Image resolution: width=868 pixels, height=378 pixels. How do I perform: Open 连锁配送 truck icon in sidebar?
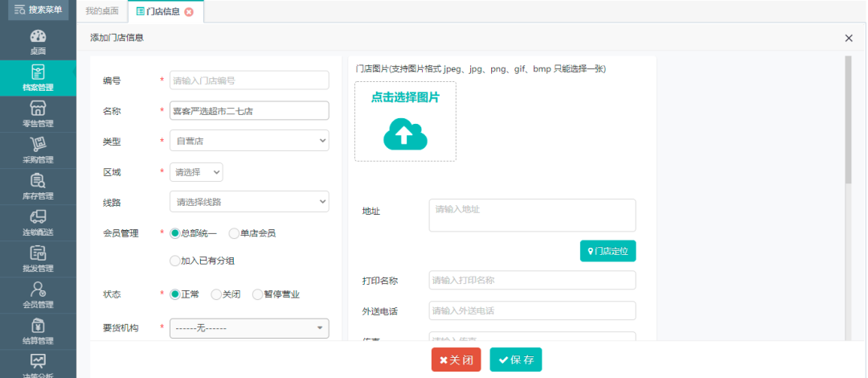[38, 217]
